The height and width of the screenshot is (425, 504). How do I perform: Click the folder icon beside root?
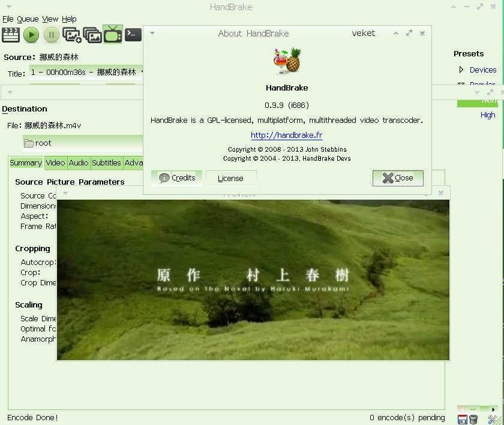pyautogui.click(x=29, y=143)
